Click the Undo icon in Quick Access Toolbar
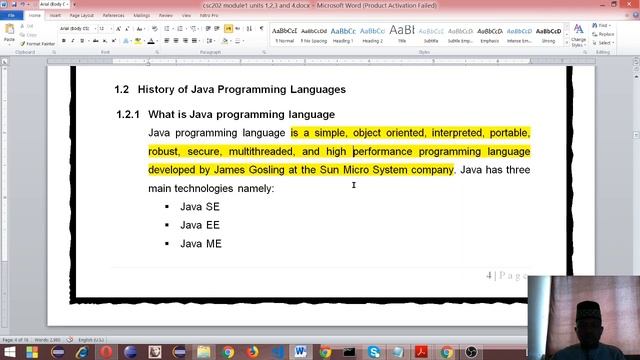Screen dimensions: 640x360 click(x=23, y=4)
